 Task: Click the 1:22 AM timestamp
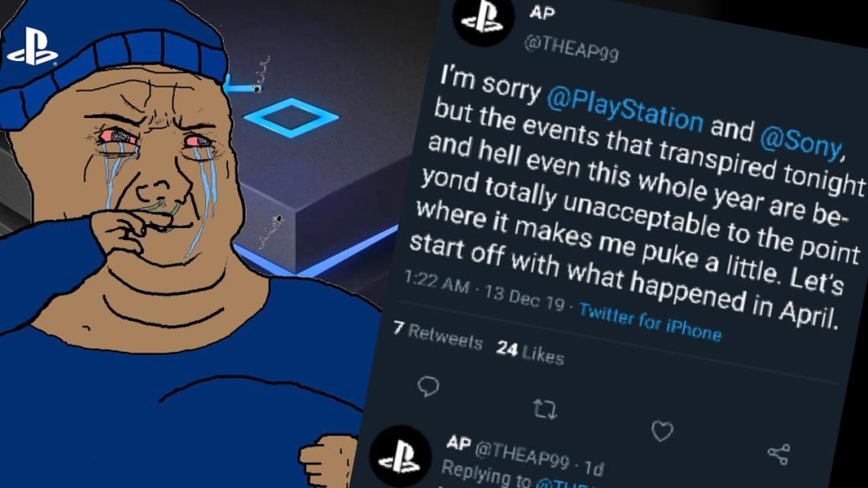[x=436, y=282]
